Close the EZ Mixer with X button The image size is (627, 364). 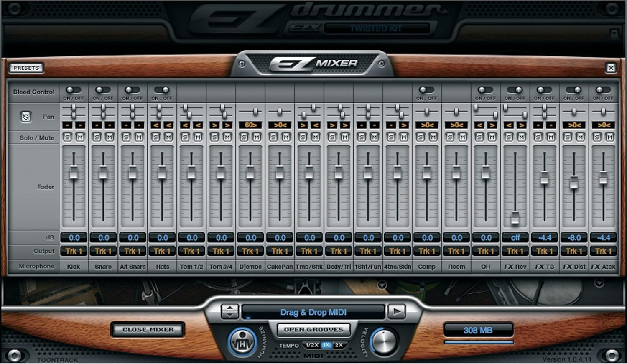(611, 68)
